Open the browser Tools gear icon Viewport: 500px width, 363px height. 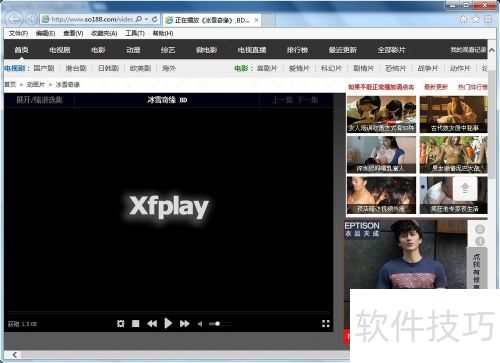pos(488,19)
